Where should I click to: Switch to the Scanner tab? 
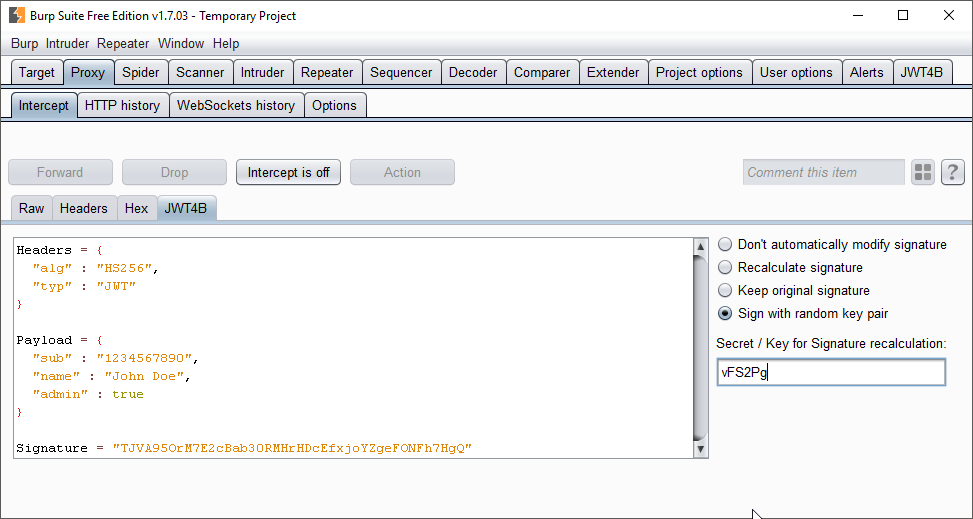pos(200,72)
